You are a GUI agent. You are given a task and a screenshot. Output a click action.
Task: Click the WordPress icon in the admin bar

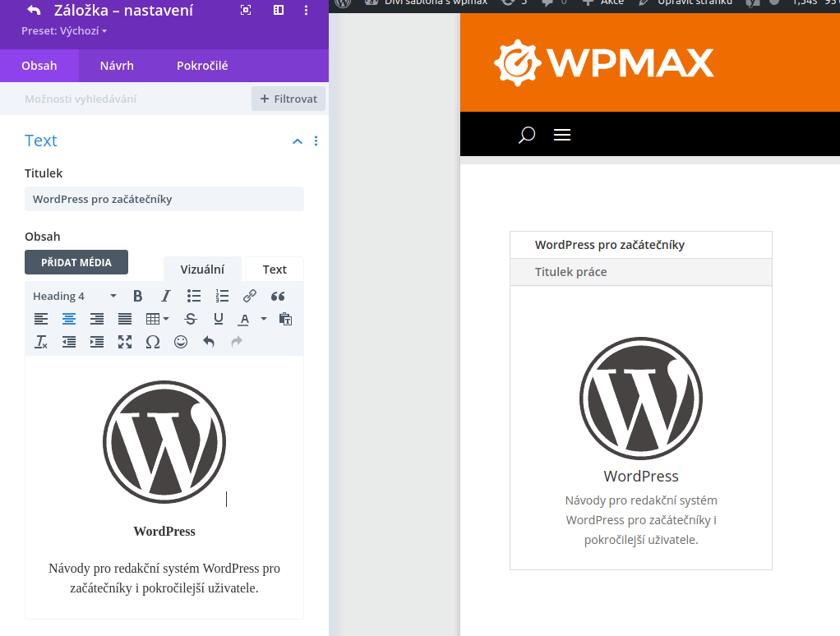coord(343,2)
